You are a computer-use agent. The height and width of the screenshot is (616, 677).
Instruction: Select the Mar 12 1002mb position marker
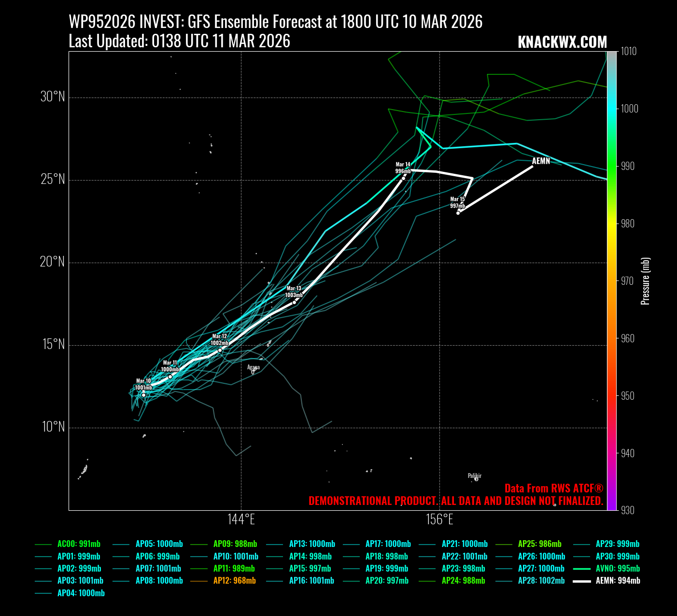[x=220, y=350]
